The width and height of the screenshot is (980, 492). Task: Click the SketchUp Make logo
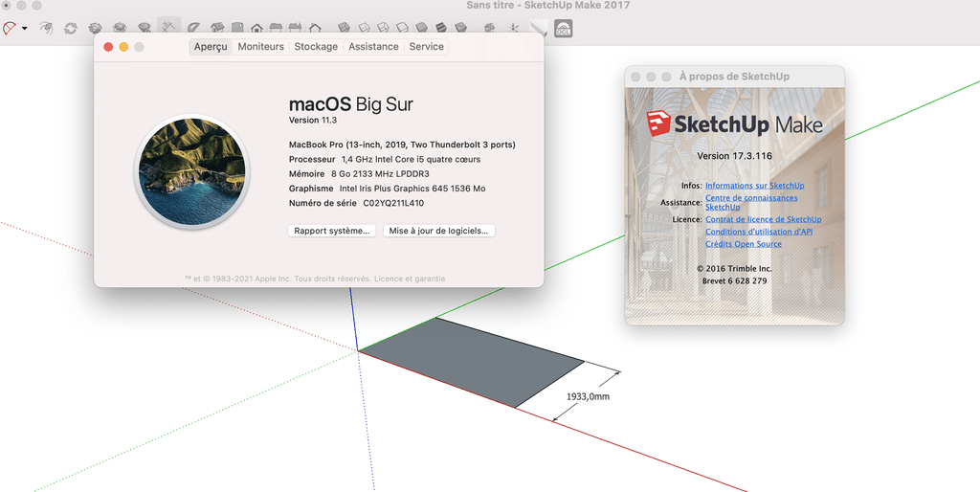[x=734, y=123]
